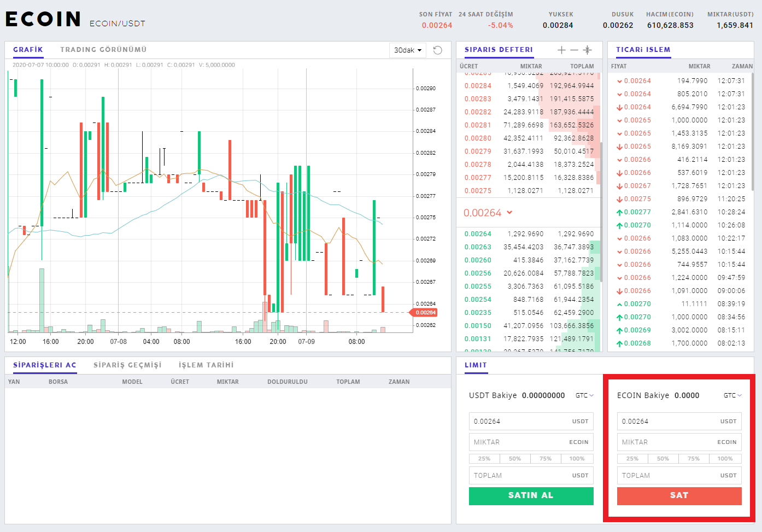Image resolution: width=762 pixels, height=532 pixels.
Task: Click the buy price field showing 0.00264
Action: click(531, 422)
